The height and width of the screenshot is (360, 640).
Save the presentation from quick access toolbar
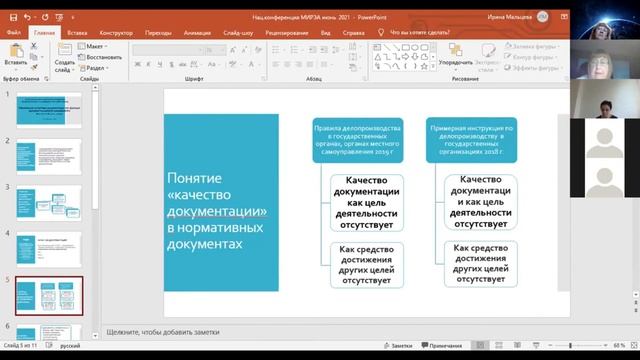13,17
